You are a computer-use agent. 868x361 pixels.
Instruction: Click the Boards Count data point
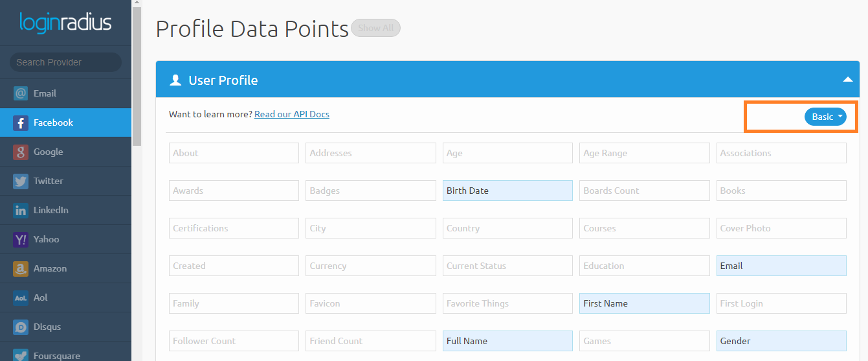click(645, 191)
